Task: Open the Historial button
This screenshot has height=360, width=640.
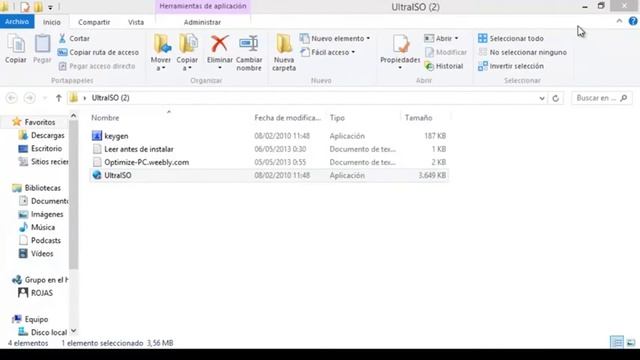Action: click(444, 66)
